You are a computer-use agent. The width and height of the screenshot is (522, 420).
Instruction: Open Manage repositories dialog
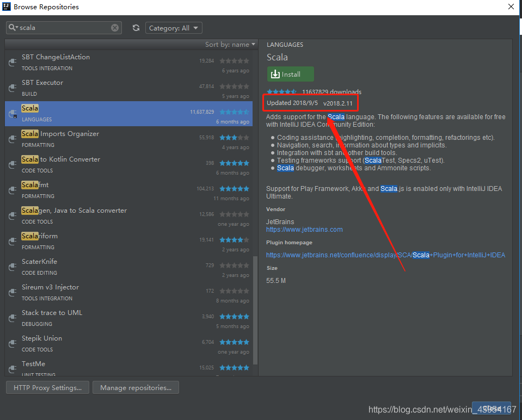coord(136,388)
